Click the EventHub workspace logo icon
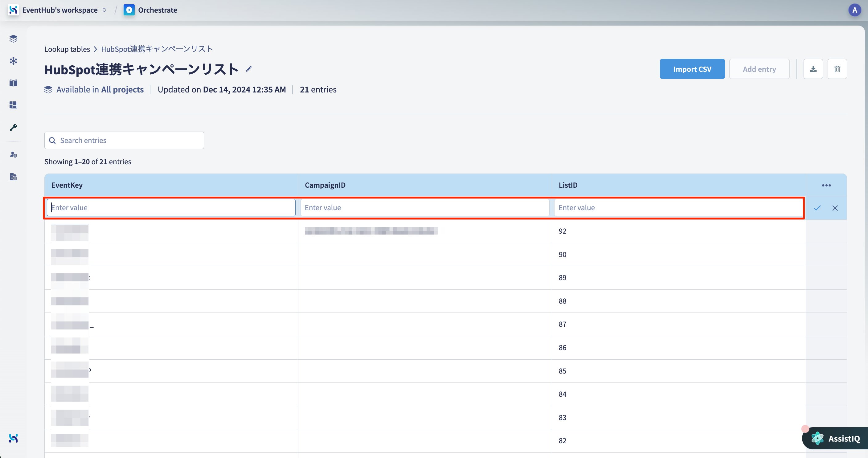 (x=13, y=10)
